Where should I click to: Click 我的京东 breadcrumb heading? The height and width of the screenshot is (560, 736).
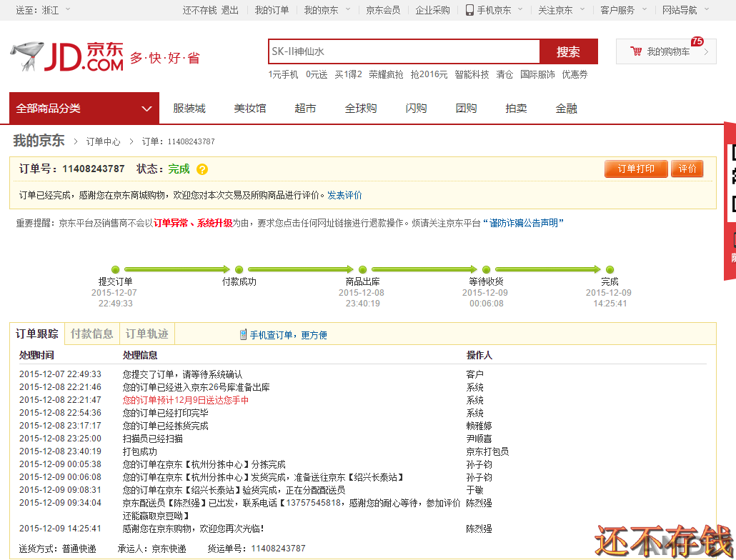(39, 140)
